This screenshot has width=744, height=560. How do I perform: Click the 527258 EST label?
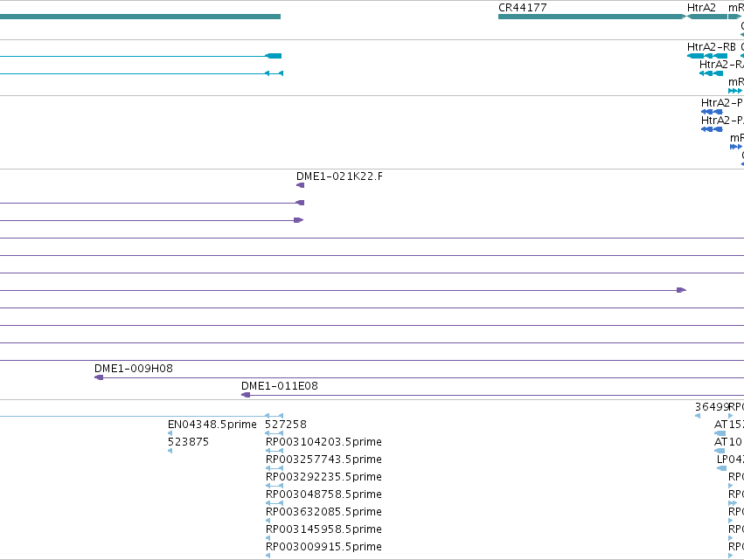coord(286,425)
